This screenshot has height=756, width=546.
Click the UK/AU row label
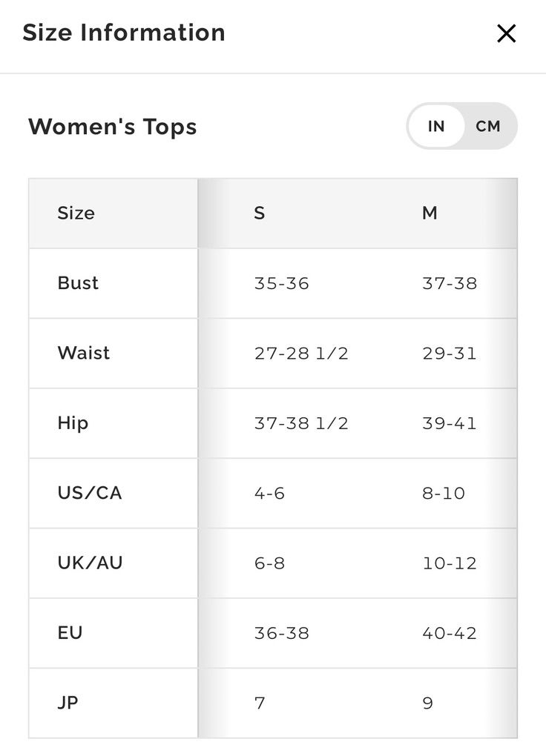pyautogui.click(x=90, y=563)
